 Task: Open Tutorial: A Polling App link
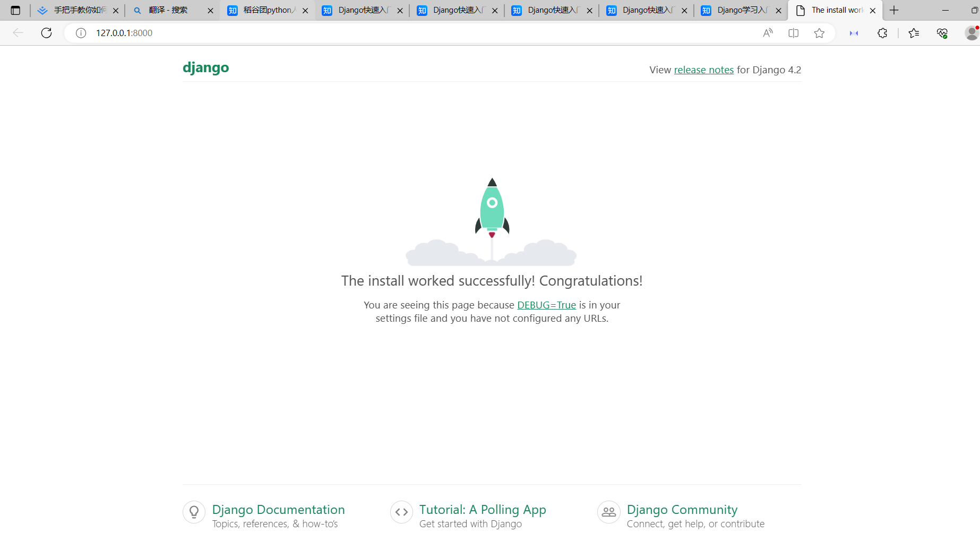coord(483,510)
